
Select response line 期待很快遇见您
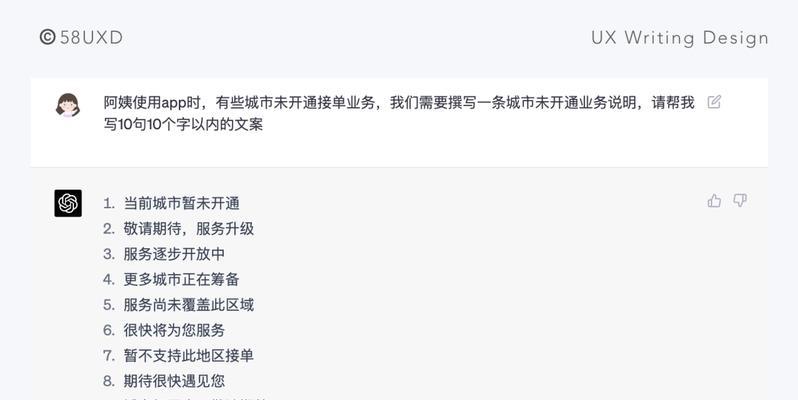pos(174,381)
